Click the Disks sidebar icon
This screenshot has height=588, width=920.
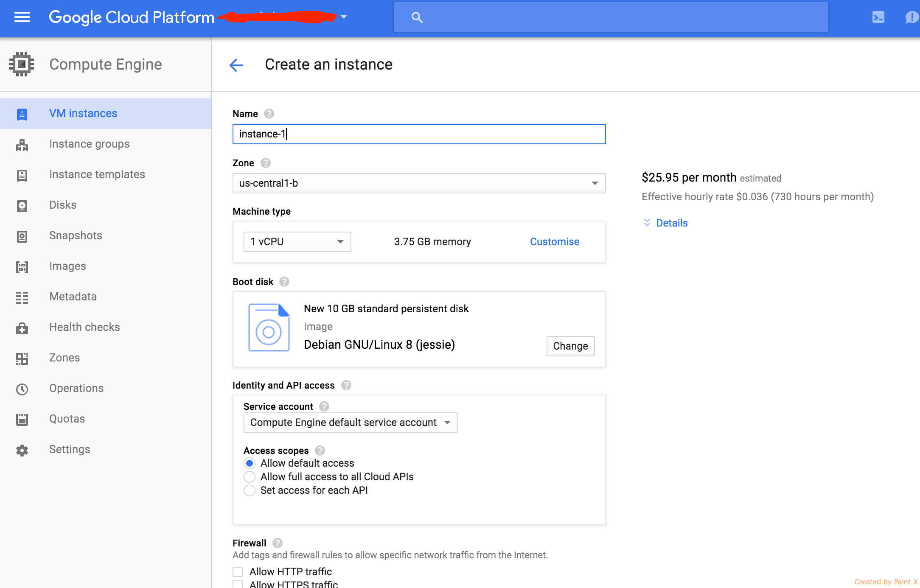coord(22,205)
